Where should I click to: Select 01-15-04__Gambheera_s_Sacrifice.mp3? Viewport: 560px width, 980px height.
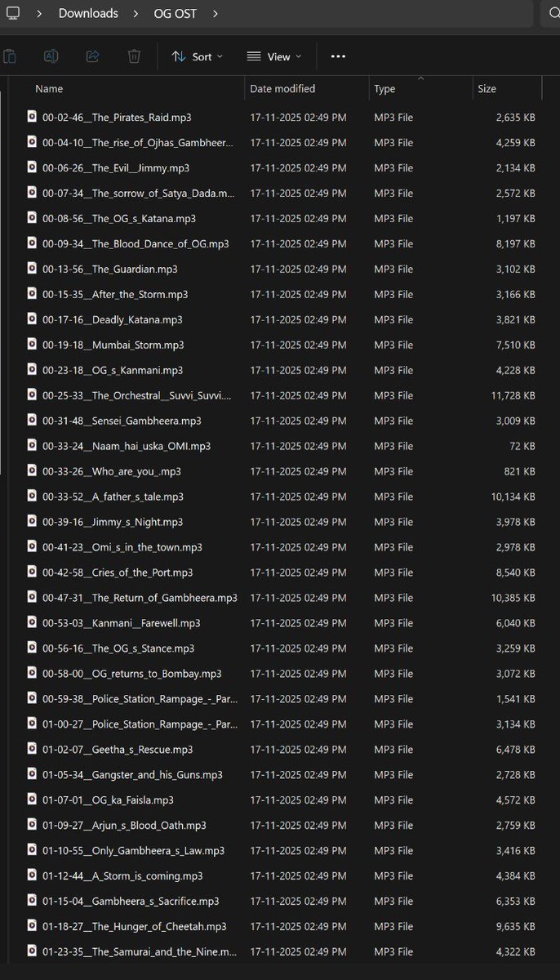tap(131, 901)
